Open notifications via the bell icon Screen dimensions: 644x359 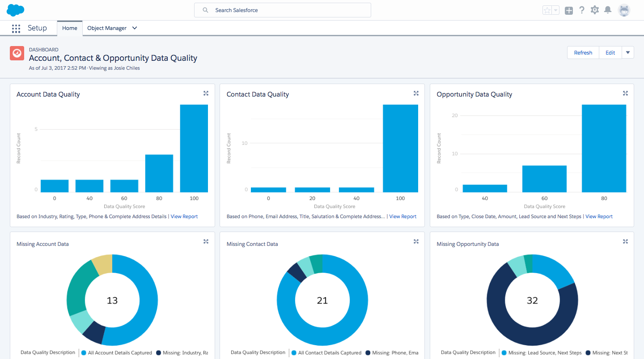pos(608,10)
